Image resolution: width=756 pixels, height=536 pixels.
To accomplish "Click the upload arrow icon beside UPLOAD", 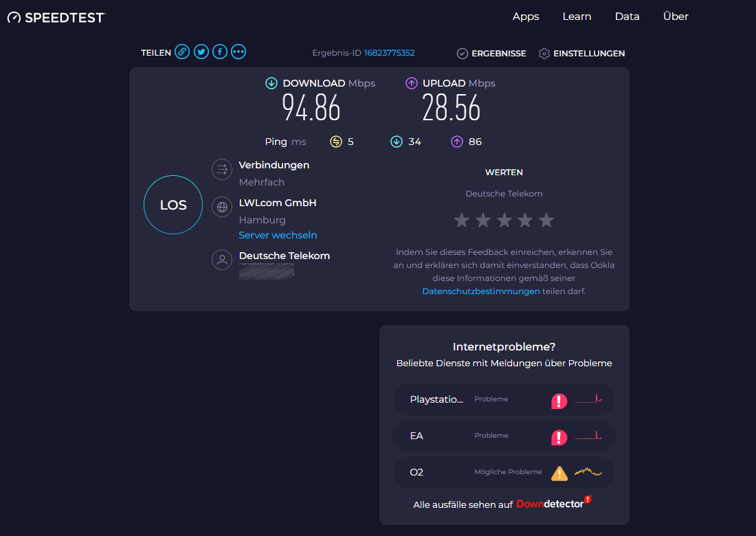I will pyautogui.click(x=411, y=83).
